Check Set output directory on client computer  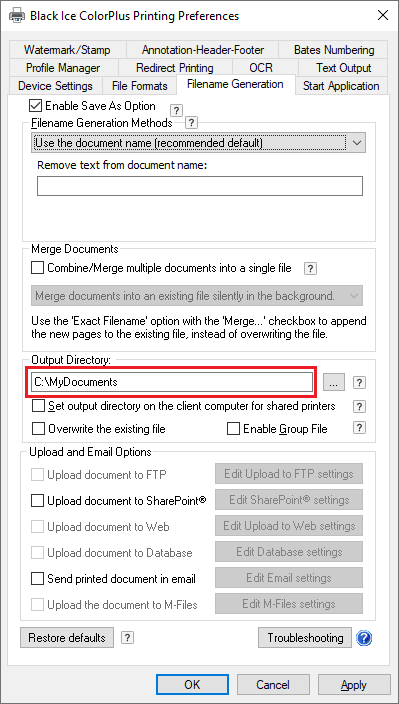coord(39,406)
